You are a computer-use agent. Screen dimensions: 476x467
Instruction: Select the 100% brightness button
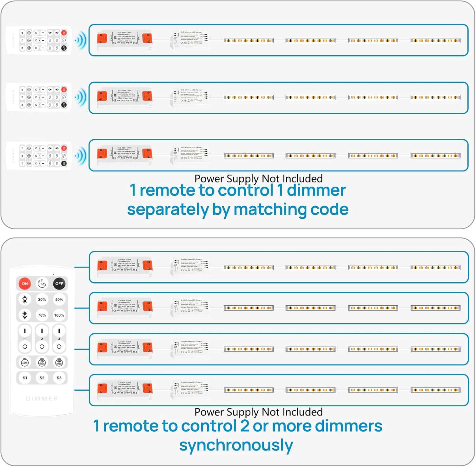tap(59, 315)
